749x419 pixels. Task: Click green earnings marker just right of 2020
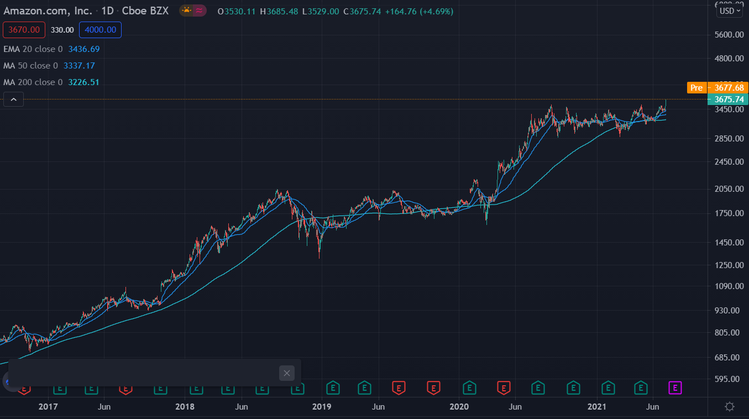point(470,387)
